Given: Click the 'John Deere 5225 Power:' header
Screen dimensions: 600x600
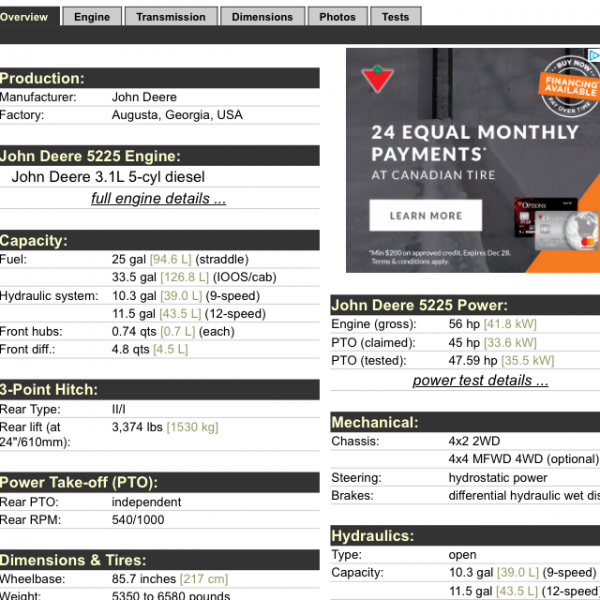Looking at the screenshot, I should pyautogui.click(x=465, y=305).
